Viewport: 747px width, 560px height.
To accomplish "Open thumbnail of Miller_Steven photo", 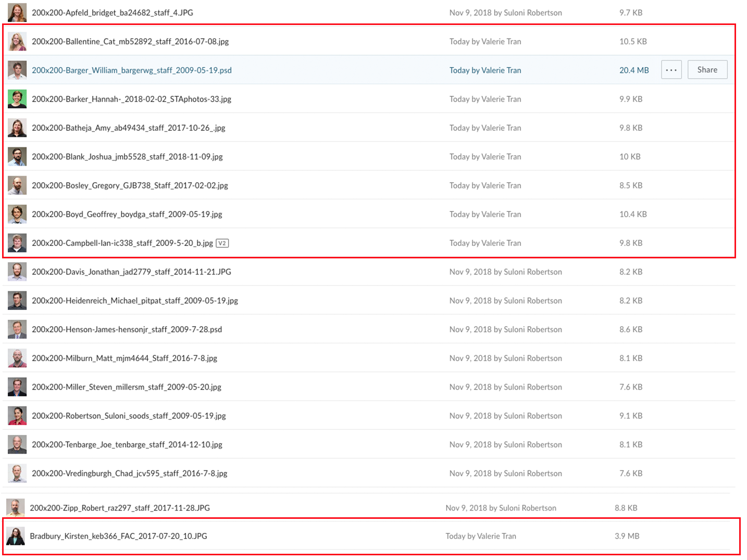I will click(x=17, y=387).
